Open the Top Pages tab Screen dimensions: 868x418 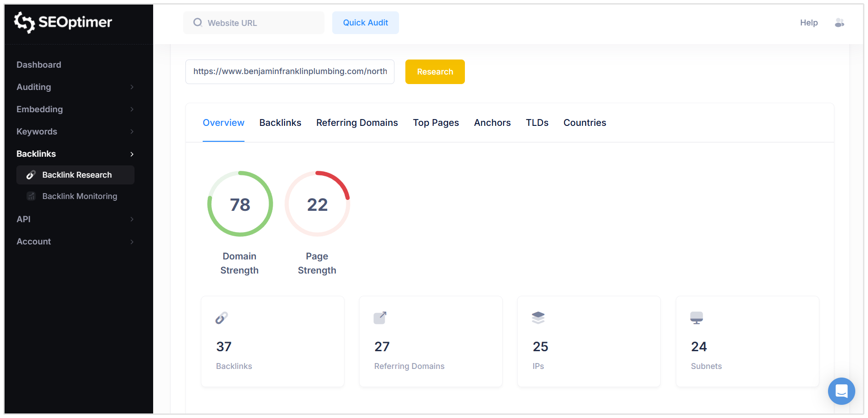pos(435,123)
